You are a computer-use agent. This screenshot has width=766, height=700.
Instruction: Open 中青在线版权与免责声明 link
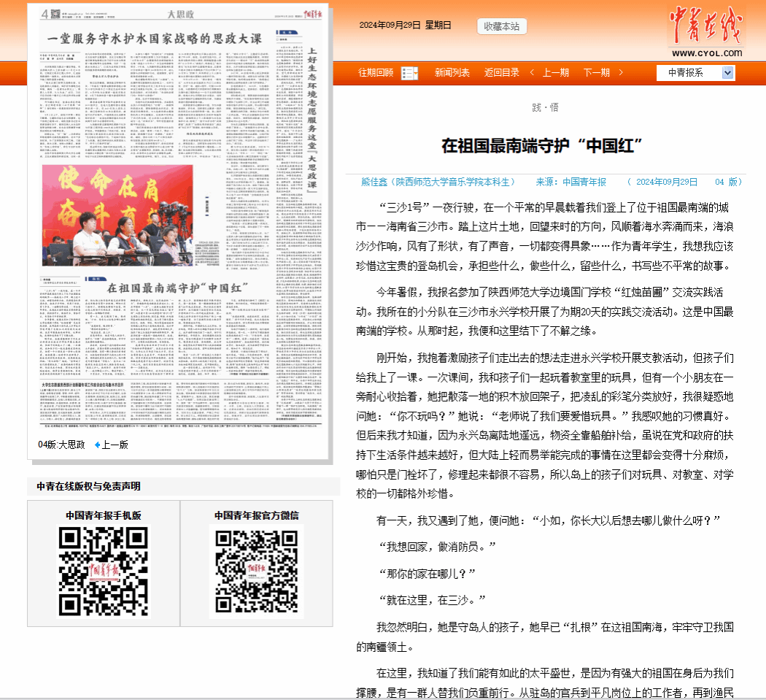pyautogui.click(x=88, y=486)
